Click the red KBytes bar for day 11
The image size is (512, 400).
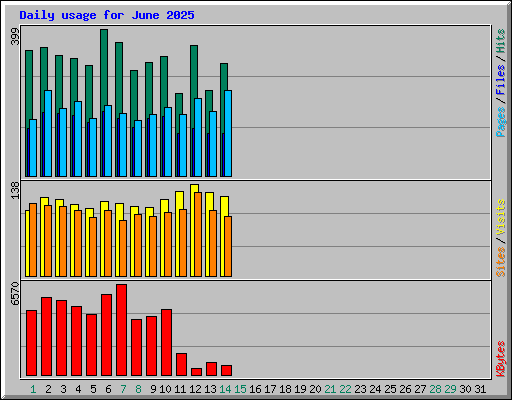[x=181, y=365]
